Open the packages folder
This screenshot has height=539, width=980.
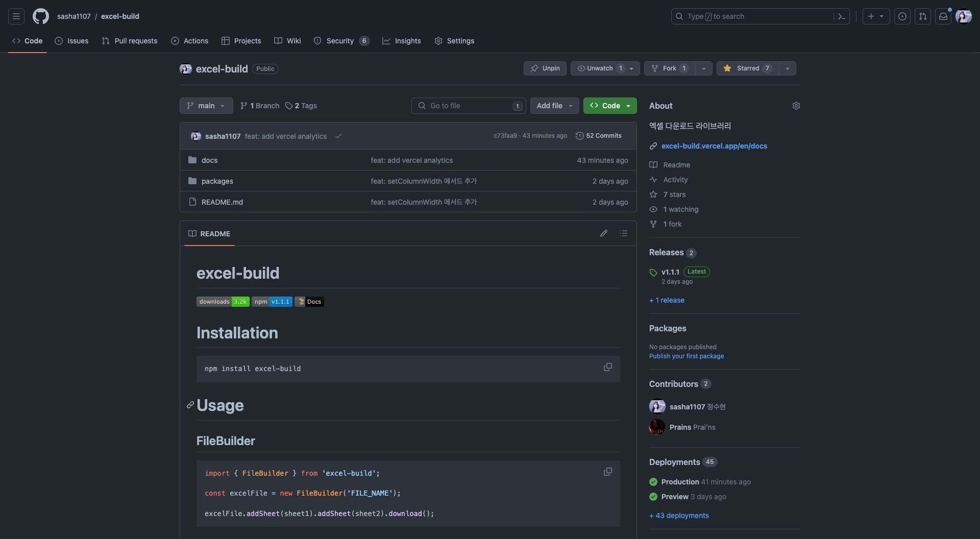point(217,181)
